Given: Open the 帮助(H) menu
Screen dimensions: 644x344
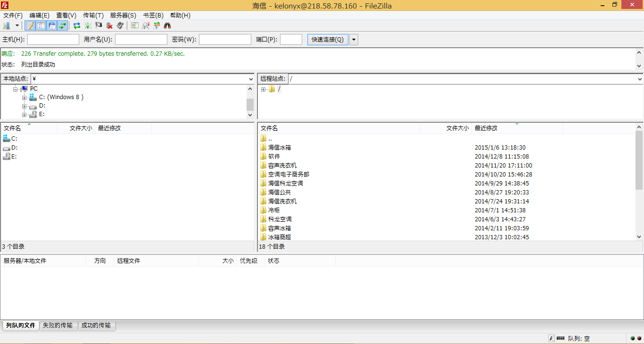Looking at the screenshot, I should coord(180,15).
